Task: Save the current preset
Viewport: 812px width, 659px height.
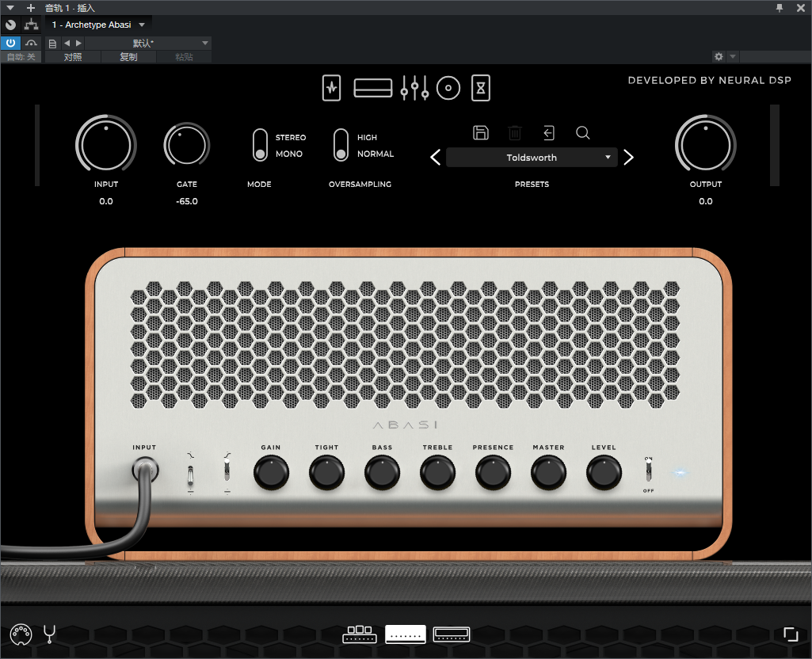Action: coord(481,133)
